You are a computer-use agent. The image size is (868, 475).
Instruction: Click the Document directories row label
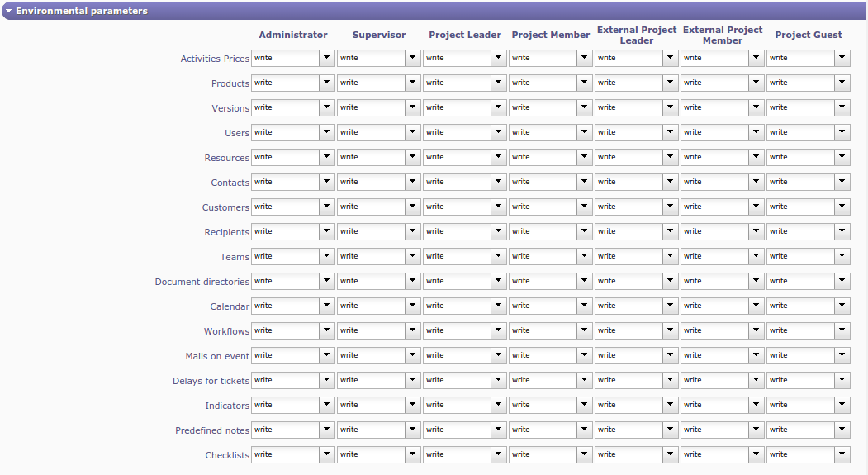[x=202, y=282]
